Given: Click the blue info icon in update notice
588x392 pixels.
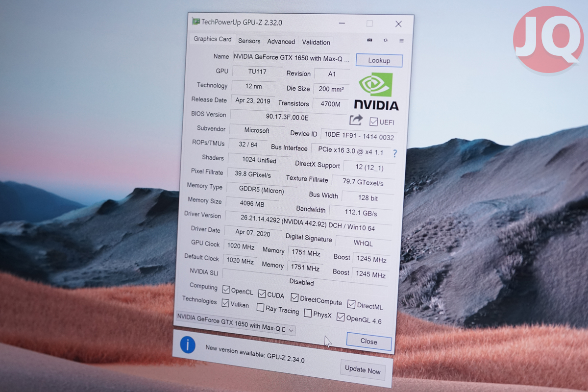Looking at the screenshot, I should tap(188, 345).
